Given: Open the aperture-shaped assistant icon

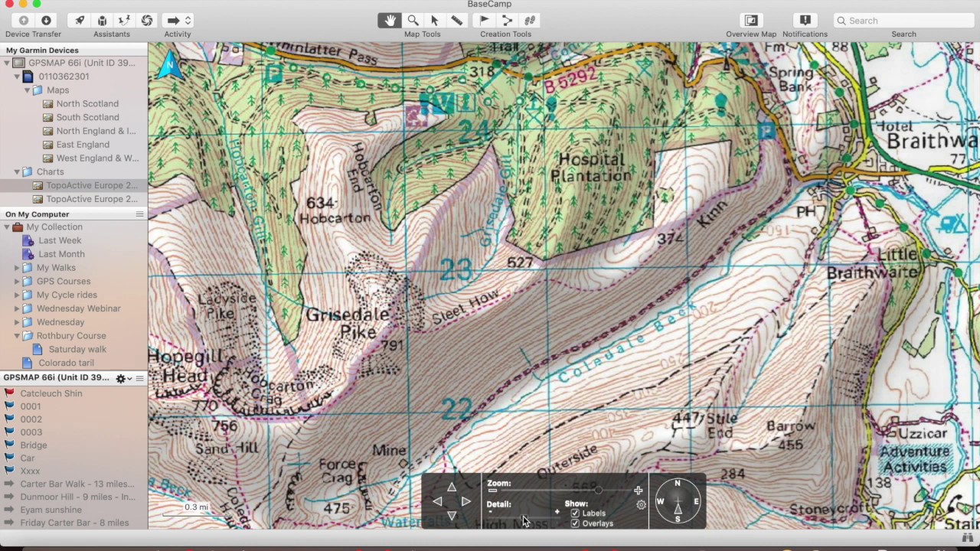Looking at the screenshot, I should [147, 21].
